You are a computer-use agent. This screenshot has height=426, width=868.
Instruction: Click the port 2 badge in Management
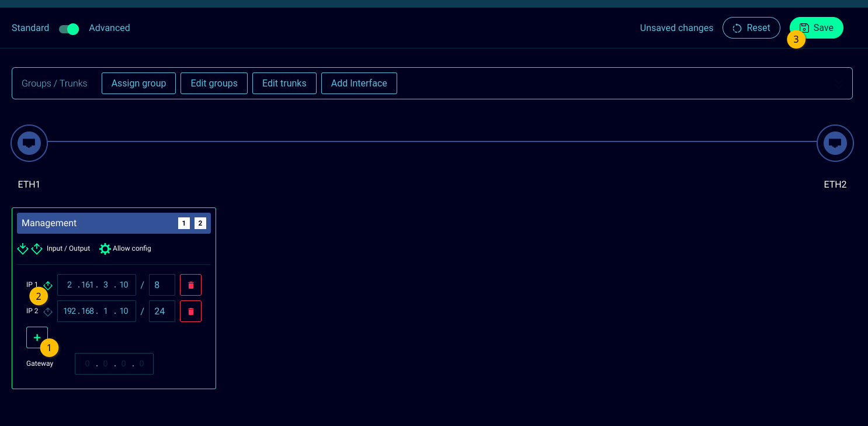point(200,223)
